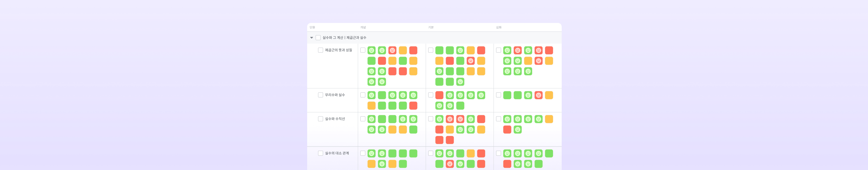Click first green smiley in 제곱근의 뜻과 성질 개념
The image size is (868, 170).
click(x=371, y=51)
